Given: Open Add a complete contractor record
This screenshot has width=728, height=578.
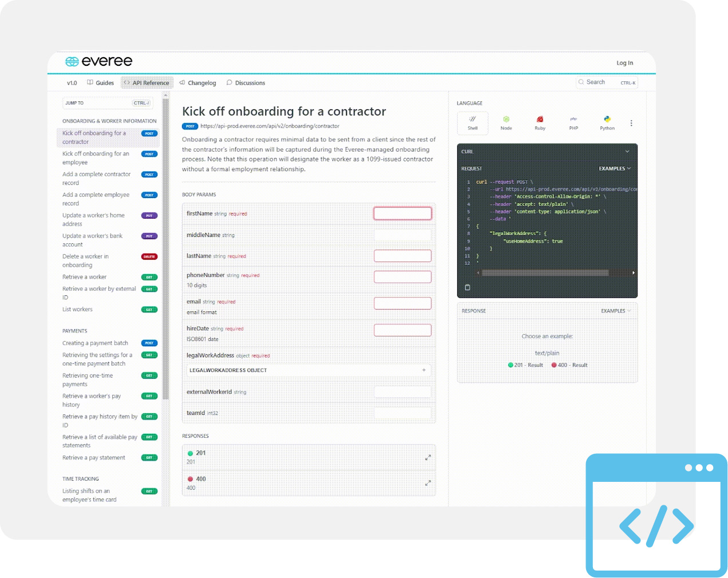Looking at the screenshot, I should (109, 179).
